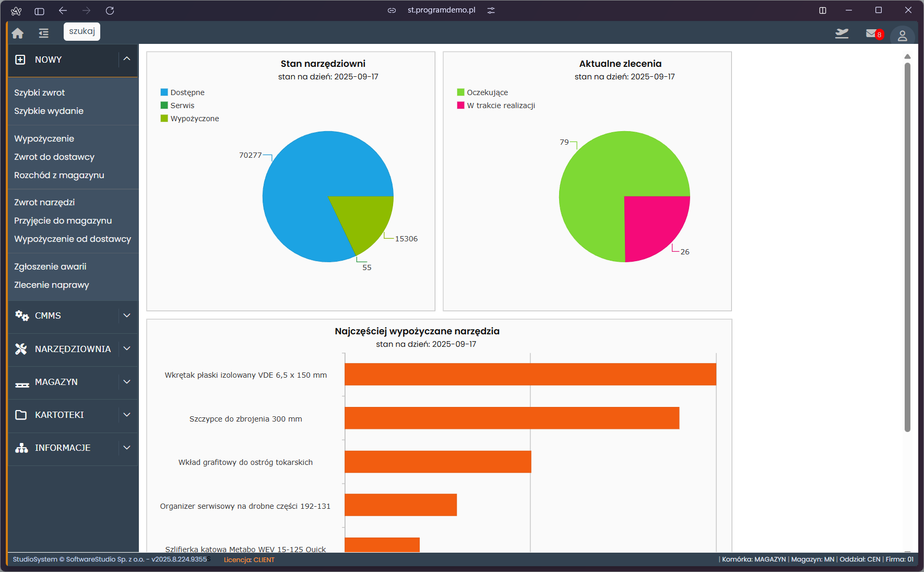Select Wypożyczenie in the sidebar menu

pos(44,138)
